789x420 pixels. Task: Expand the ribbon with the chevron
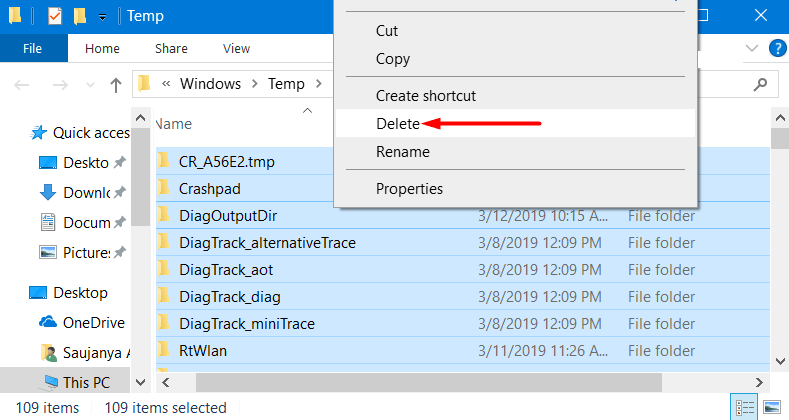click(x=753, y=48)
